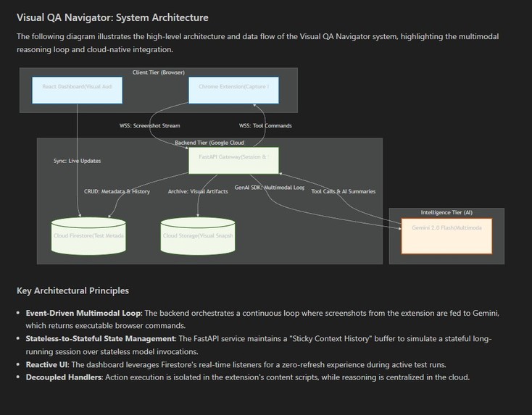Click the 'GenAI SDK: Multimodal Loop' label
Screen dimensions: 532x415
[x=270, y=188]
